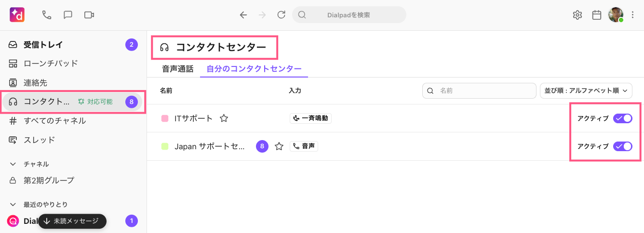Collapse the チャネル section
Image resolution: width=644 pixels, height=233 pixels.
(13, 164)
